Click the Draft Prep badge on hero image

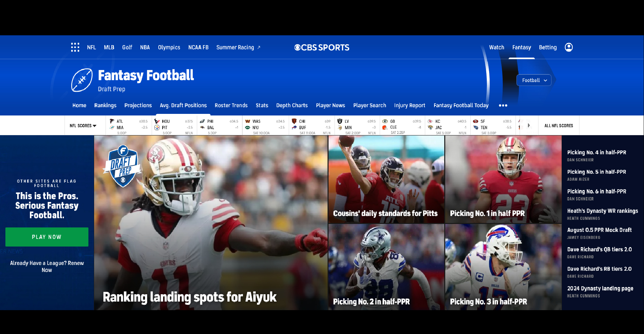[122, 166]
